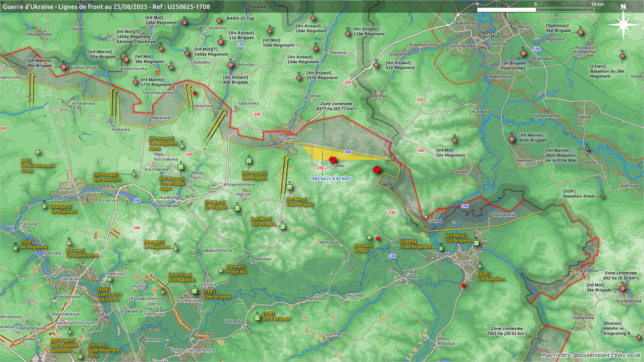
Task: Click the distance scale bar
Action: pyautogui.click(x=535, y=10)
